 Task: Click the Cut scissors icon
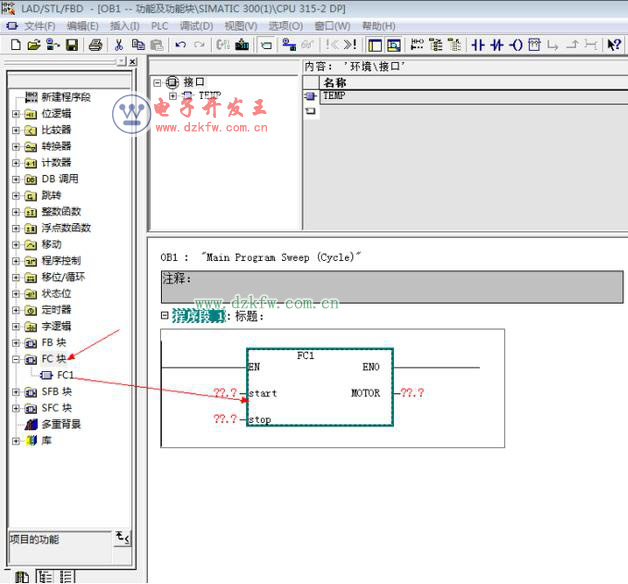(119, 45)
